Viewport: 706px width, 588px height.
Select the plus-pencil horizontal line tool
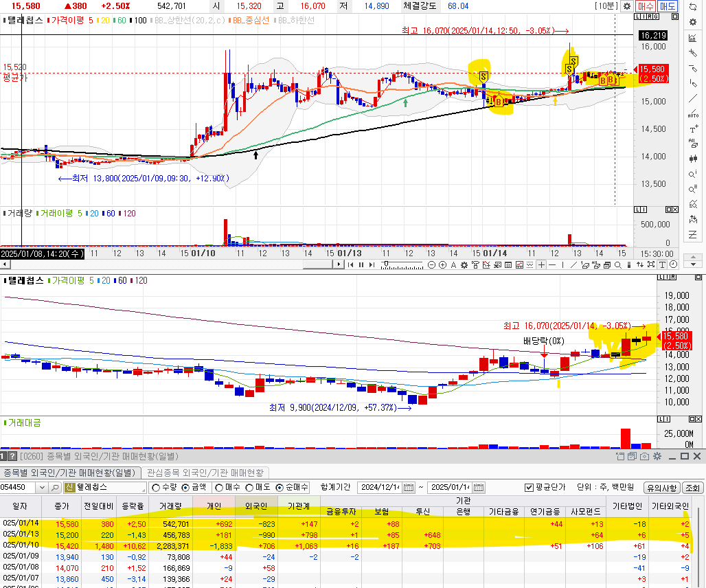click(693, 53)
